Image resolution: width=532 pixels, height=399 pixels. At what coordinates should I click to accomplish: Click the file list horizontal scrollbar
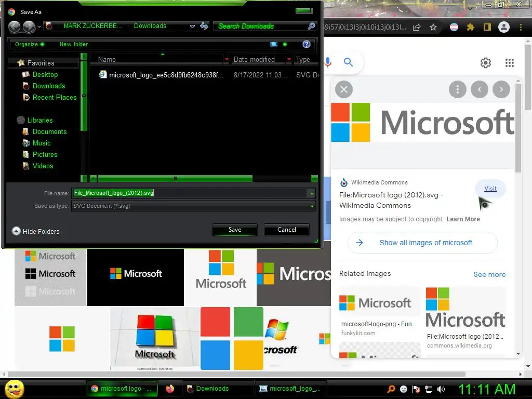(x=175, y=179)
